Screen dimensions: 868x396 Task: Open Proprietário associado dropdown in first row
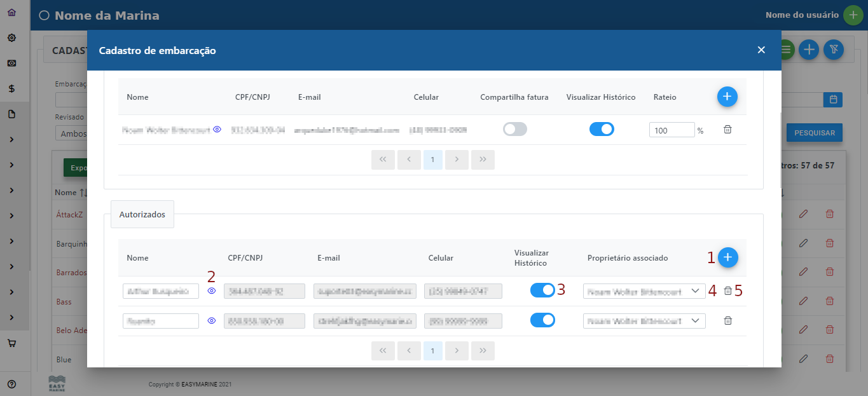coord(644,291)
